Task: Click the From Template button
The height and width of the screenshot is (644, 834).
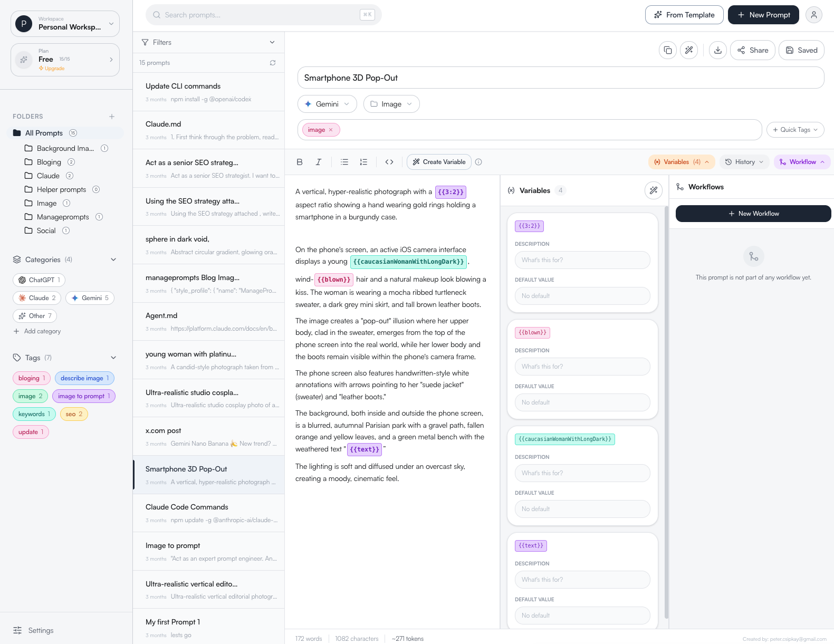Action: tap(684, 15)
